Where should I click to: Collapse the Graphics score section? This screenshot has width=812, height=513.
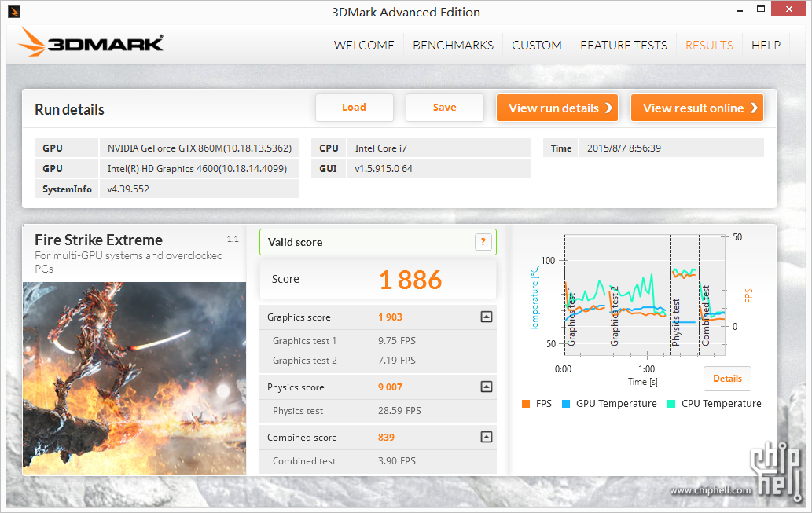(487, 317)
